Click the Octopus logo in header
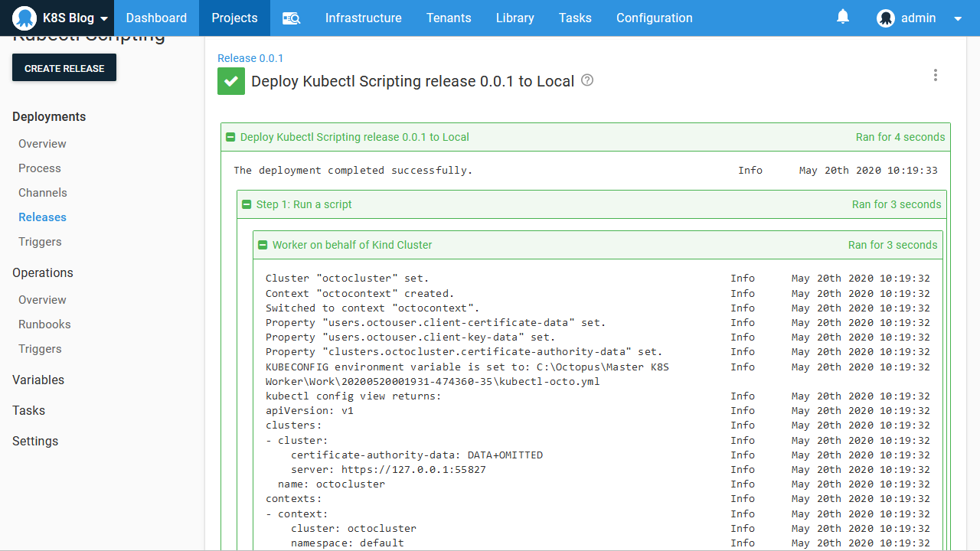The height and width of the screenshot is (551, 980). click(x=24, y=18)
